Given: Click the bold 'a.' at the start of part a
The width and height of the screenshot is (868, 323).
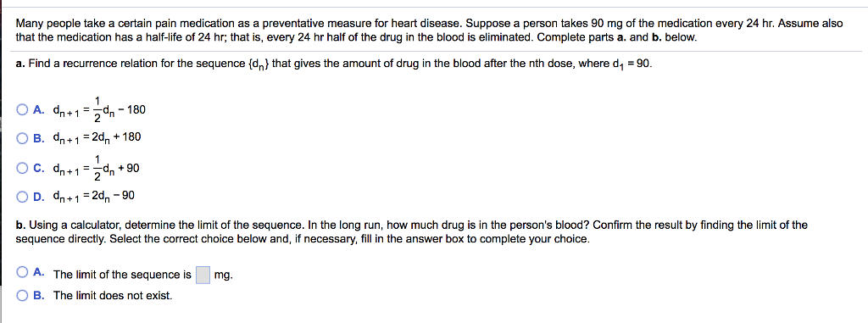Looking at the screenshot, I should click(x=20, y=64).
